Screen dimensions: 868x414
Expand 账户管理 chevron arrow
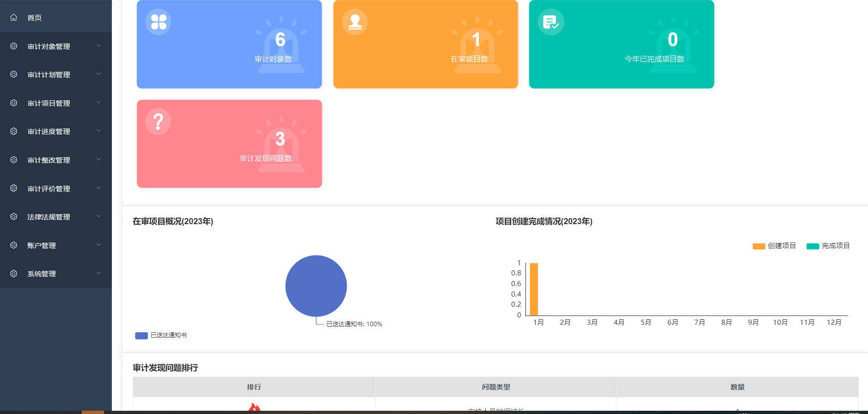pyautogui.click(x=98, y=245)
